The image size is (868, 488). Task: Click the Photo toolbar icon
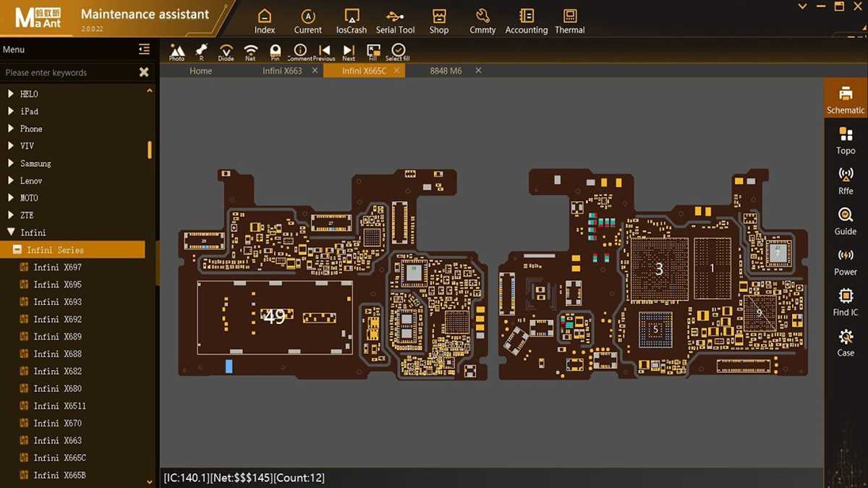[x=177, y=52]
